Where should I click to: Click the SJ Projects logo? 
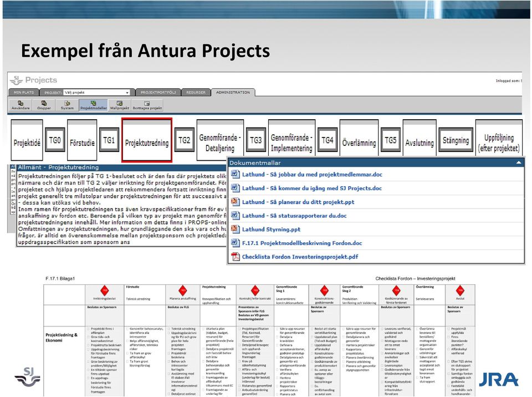33,80
